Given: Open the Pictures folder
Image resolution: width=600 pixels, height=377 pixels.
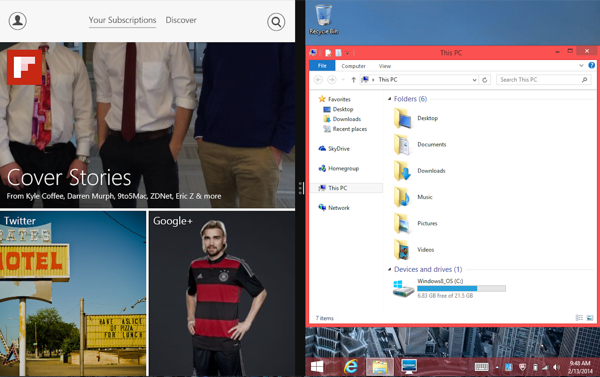Looking at the screenshot, I should [x=416, y=224].
